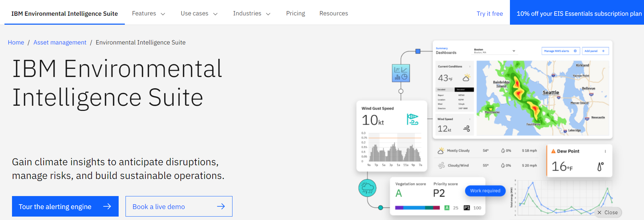Click the analytics charts dashboard icon
The image size is (644, 220).
pos(401,73)
